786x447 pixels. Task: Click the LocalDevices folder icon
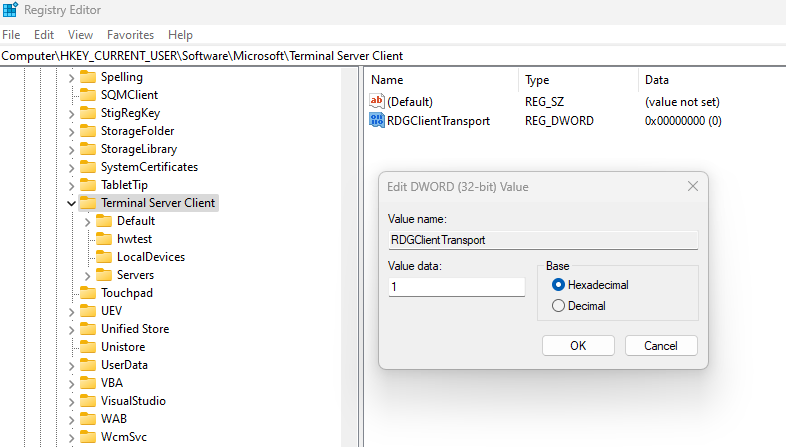tap(104, 257)
